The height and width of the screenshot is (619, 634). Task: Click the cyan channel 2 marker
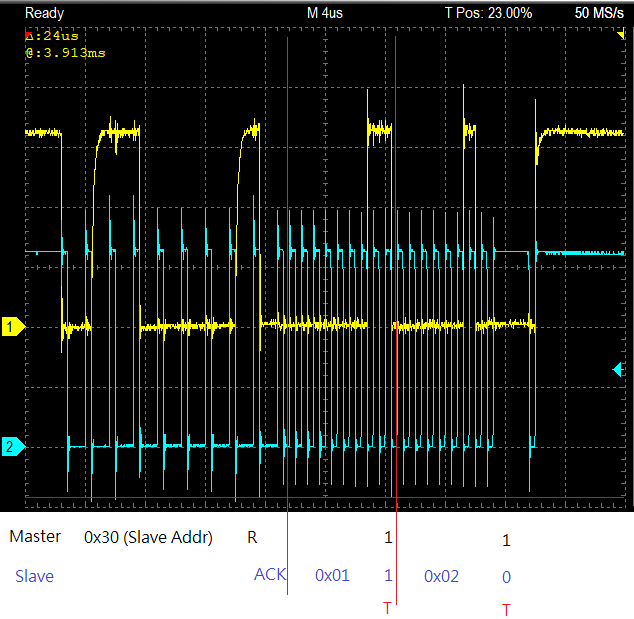pyautogui.click(x=13, y=446)
